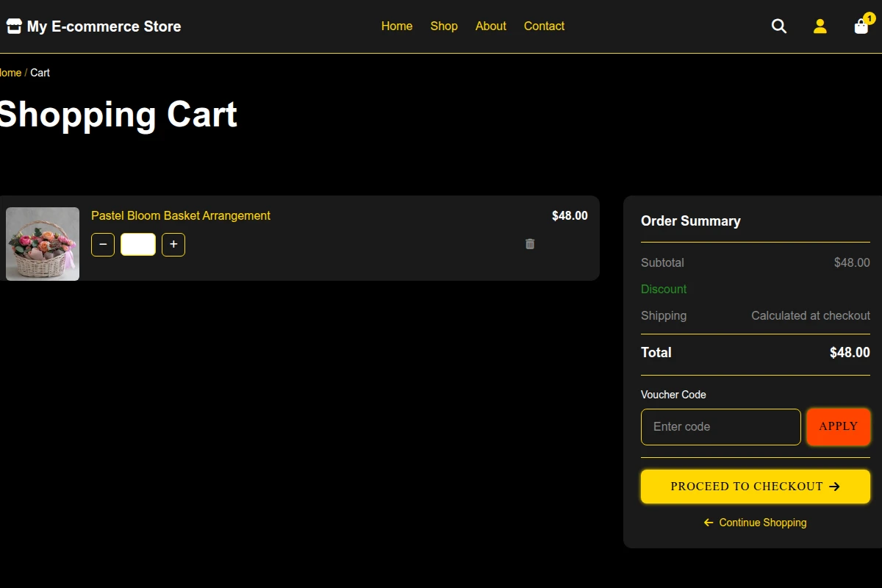
Task: Open the user account icon
Action: pos(820,26)
